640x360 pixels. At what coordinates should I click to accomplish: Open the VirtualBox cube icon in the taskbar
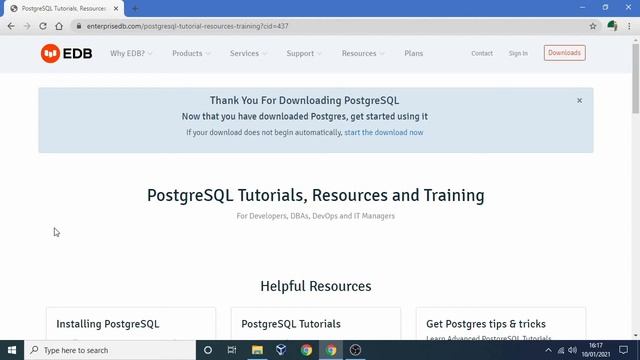pos(281,350)
